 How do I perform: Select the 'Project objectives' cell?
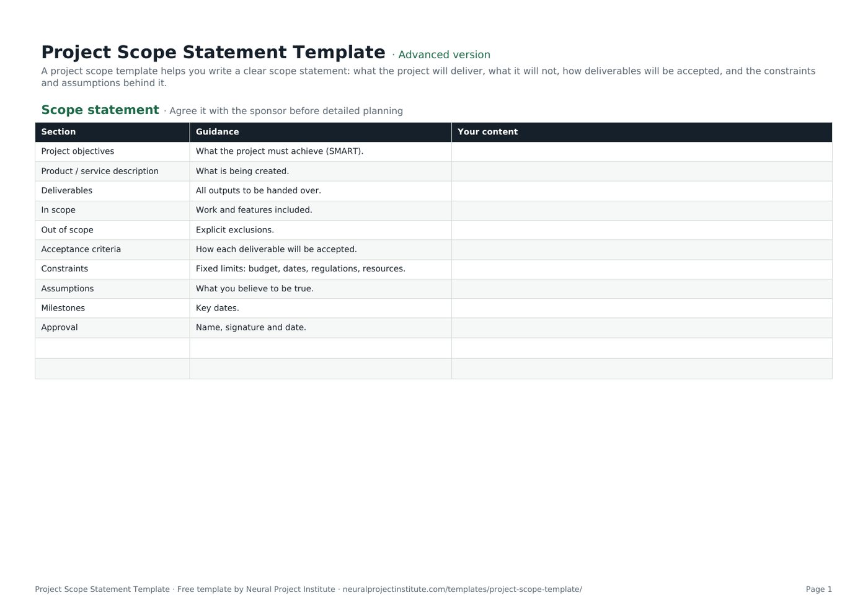pos(112,151)
